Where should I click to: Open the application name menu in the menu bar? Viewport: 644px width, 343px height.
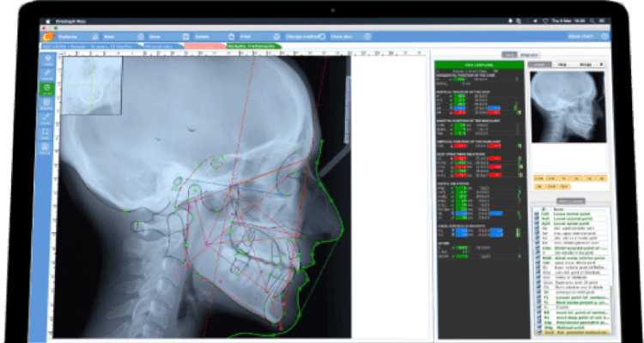pyautogui.click(x=71, y=21)
